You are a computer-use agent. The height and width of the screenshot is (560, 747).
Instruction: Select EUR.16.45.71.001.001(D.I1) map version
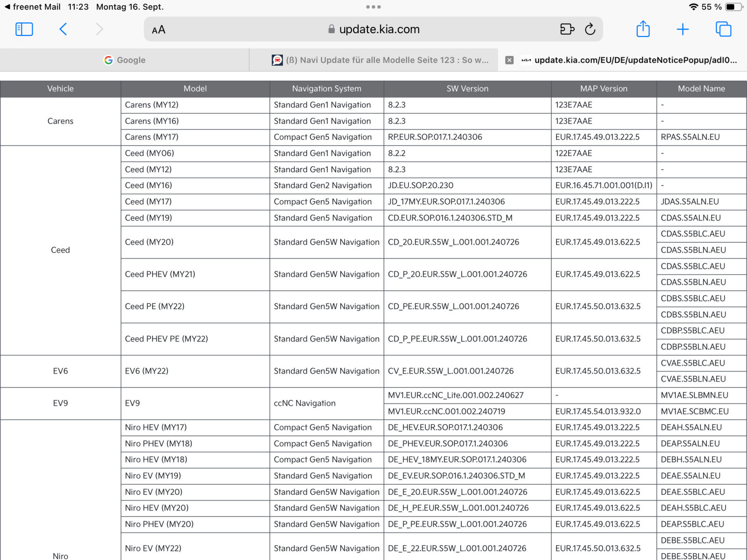coord(604,186)
